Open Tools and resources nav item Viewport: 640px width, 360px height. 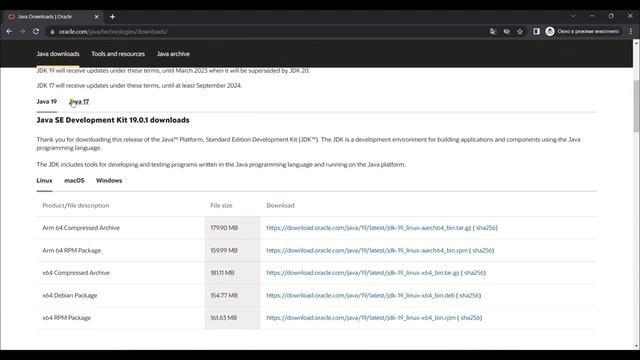(118, 54)
